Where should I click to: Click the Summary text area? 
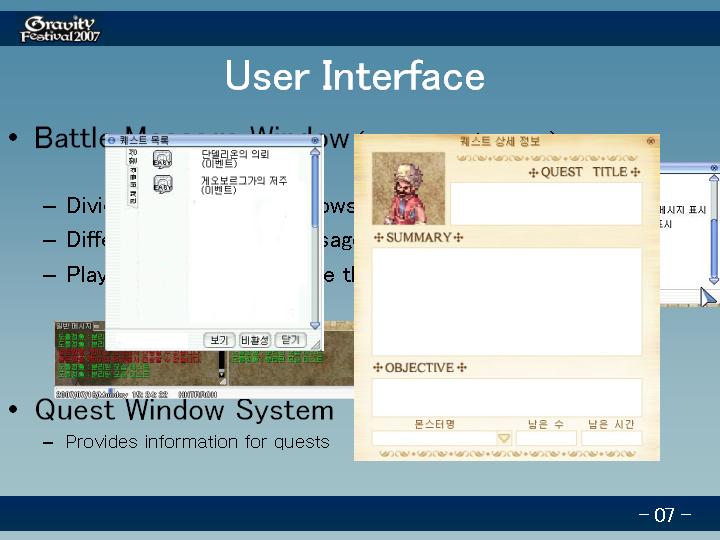point(507,301)
